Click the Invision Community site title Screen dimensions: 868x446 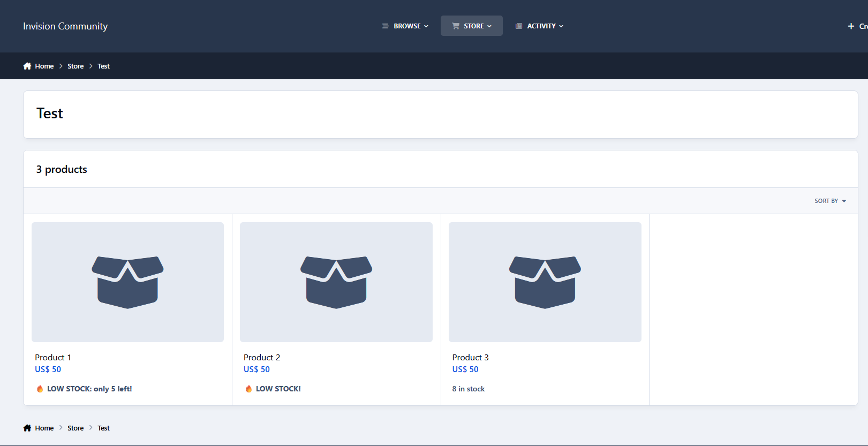(65, 26)
